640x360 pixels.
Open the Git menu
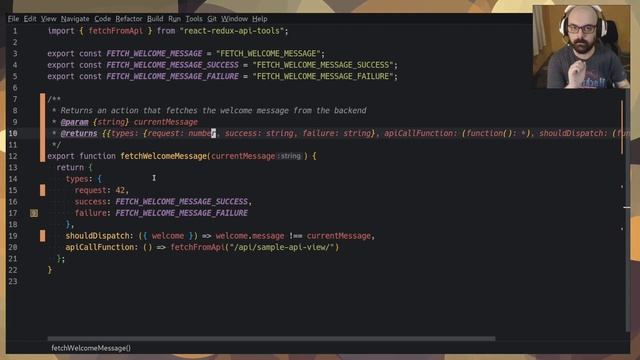[x=212, y=19]
